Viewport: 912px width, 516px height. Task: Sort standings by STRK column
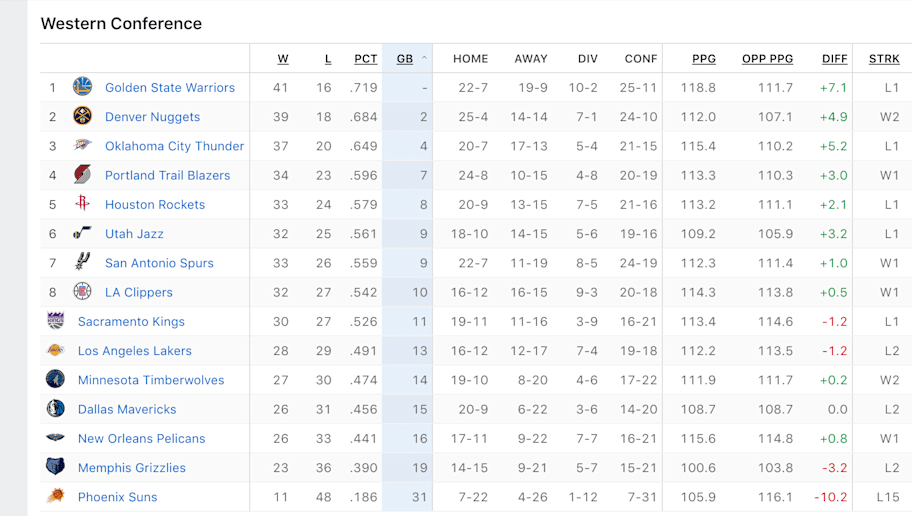point(884,59)
